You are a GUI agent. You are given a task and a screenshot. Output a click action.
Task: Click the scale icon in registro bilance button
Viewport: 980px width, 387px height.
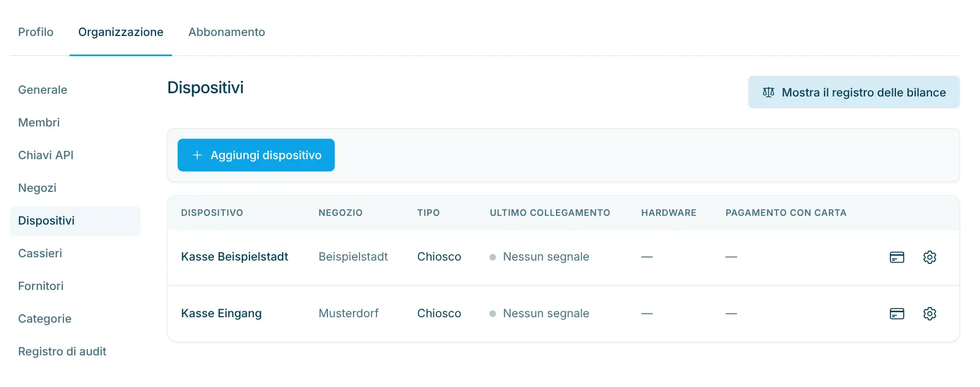(x=768, y=93)
